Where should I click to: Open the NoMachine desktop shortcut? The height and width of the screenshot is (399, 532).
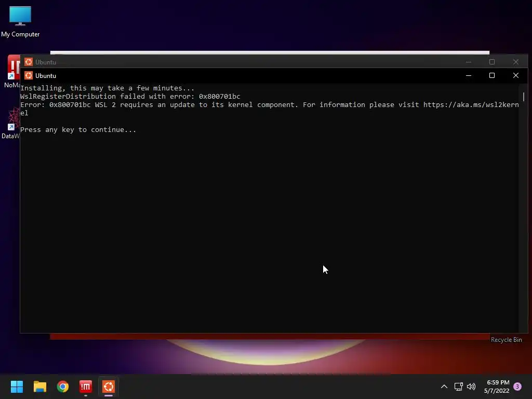click(13, 71)
